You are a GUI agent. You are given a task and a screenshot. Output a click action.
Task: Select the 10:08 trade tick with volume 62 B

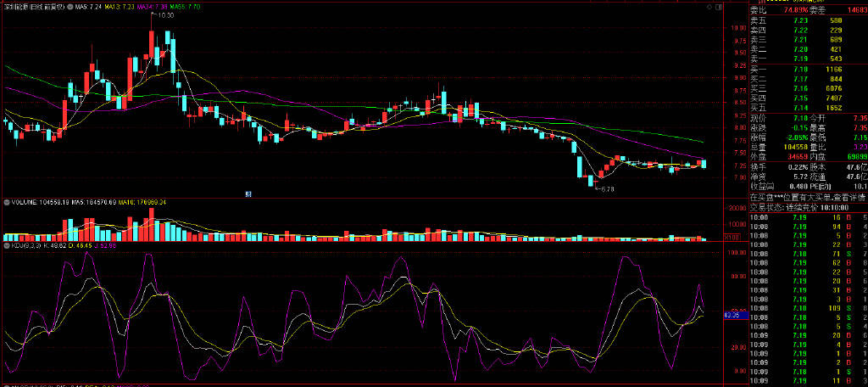coord(808,262)
